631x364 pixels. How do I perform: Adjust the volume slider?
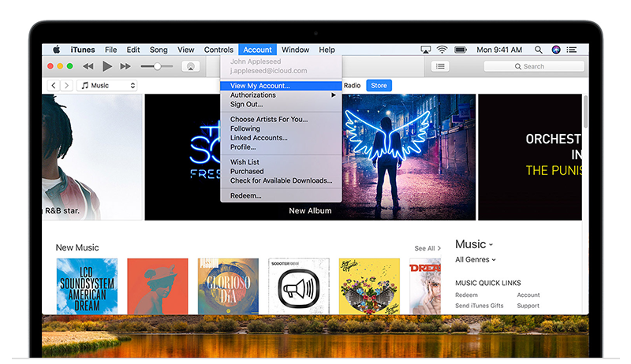[x=157, y=67]
